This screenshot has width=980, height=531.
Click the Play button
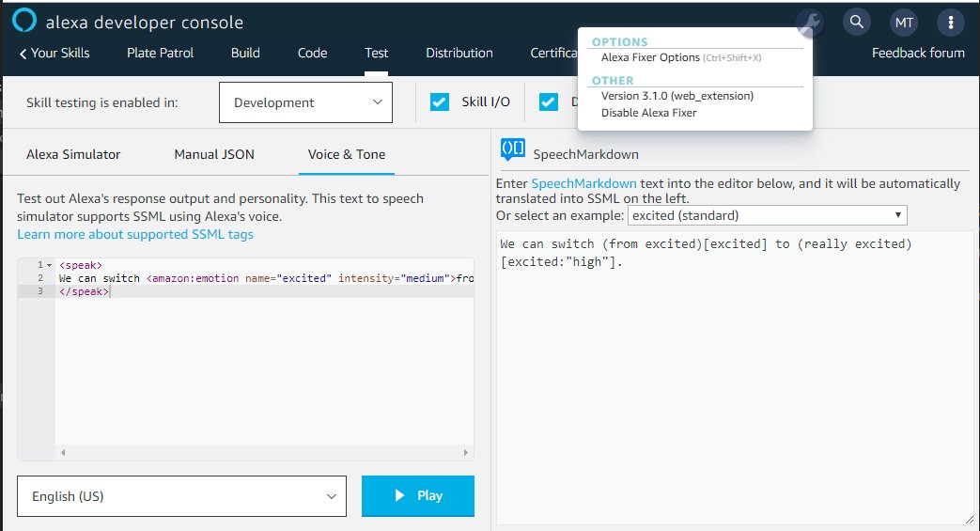(x=418, y=496)
